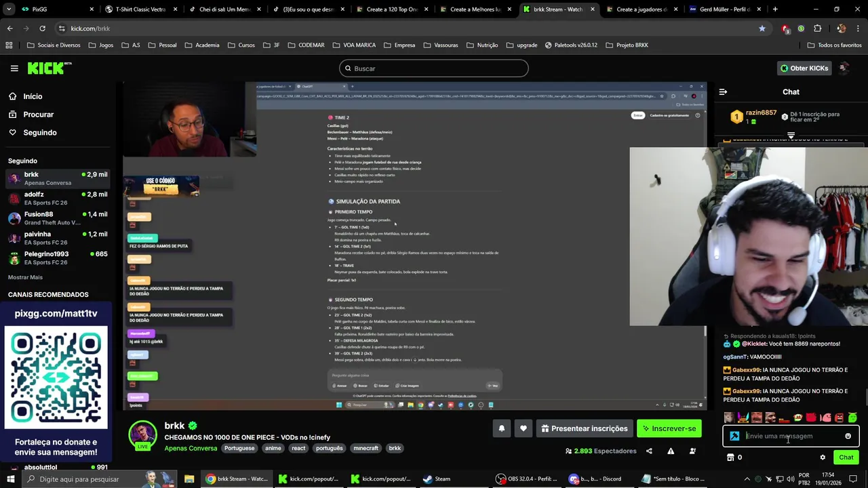Screen dimensions: 868x488
Task: Send message with Chat button
Action: (846, 457)
